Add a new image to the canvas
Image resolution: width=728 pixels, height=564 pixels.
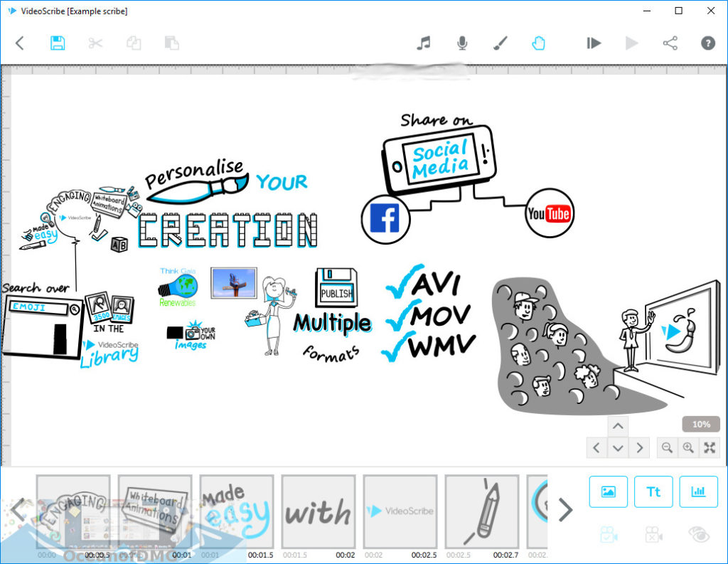pos(609,491)
